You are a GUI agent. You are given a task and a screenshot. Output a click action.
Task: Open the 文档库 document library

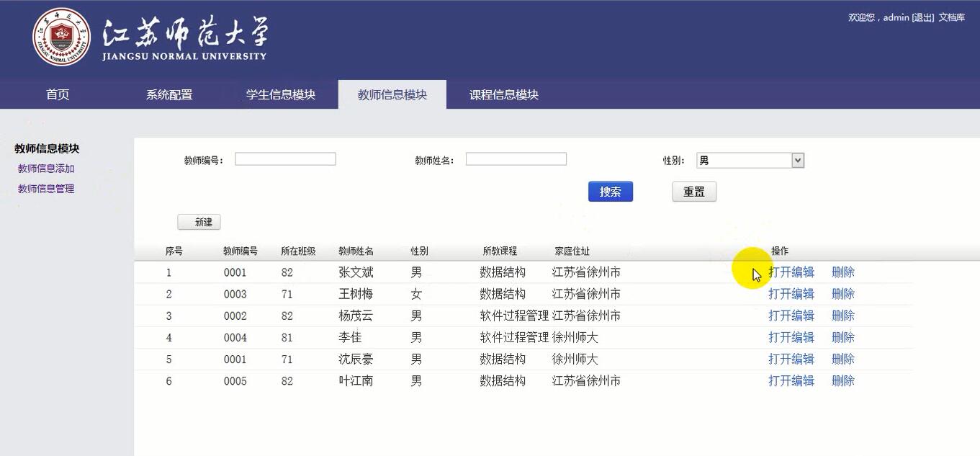click(952, 17)
